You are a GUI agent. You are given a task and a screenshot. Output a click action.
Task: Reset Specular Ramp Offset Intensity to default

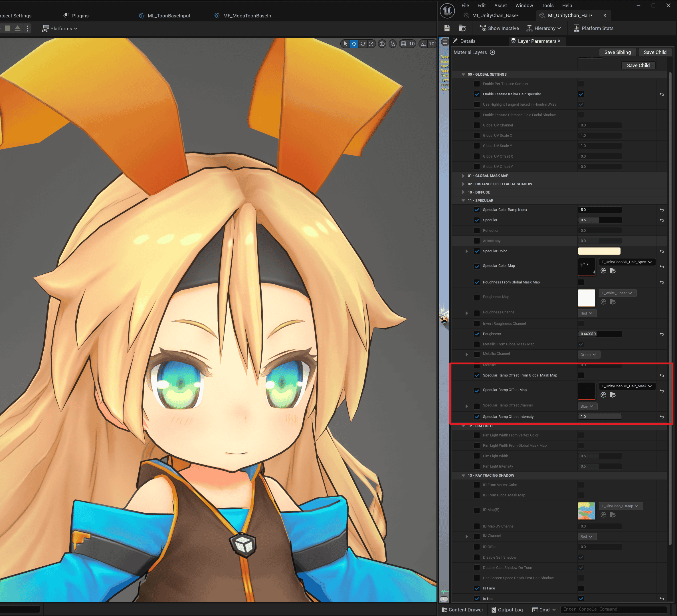pyautogui.click(x=662, y=417)
